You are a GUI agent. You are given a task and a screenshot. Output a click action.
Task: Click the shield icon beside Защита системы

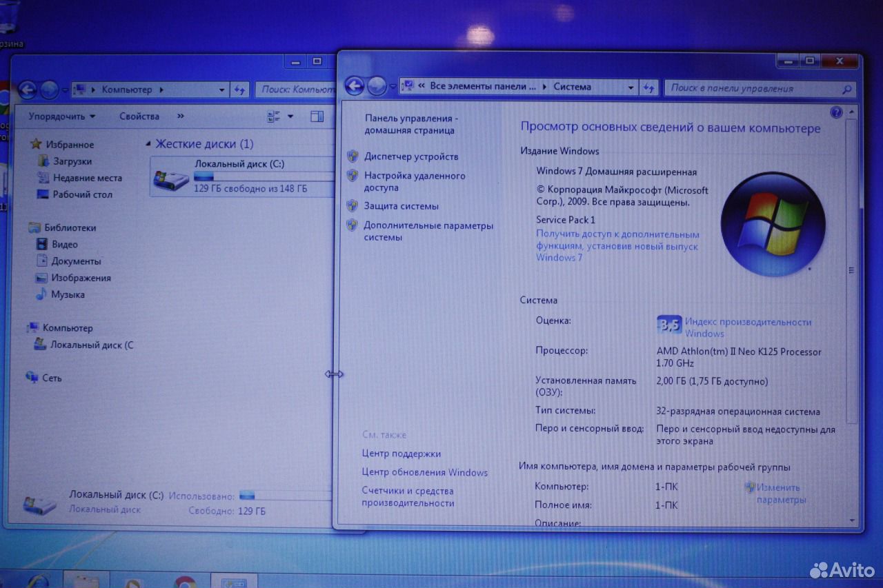pyautogui.click(x=353, y=205)
